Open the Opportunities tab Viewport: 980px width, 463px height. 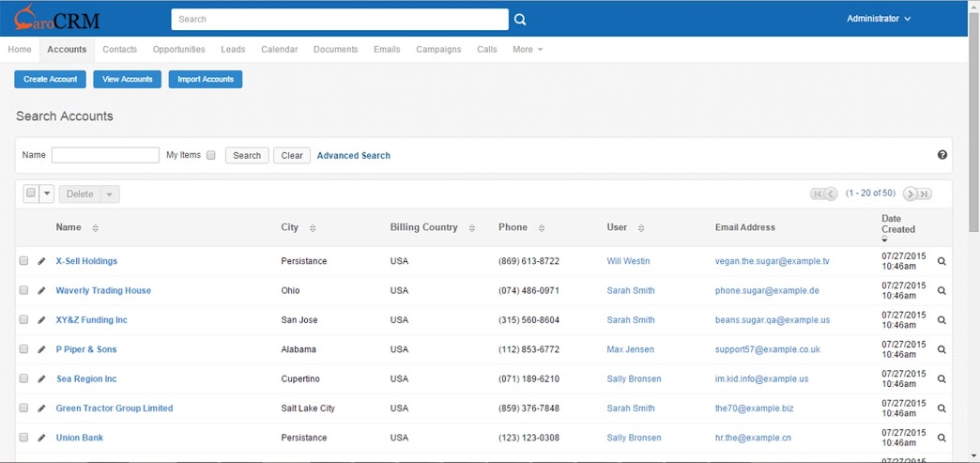click(178, 50)
